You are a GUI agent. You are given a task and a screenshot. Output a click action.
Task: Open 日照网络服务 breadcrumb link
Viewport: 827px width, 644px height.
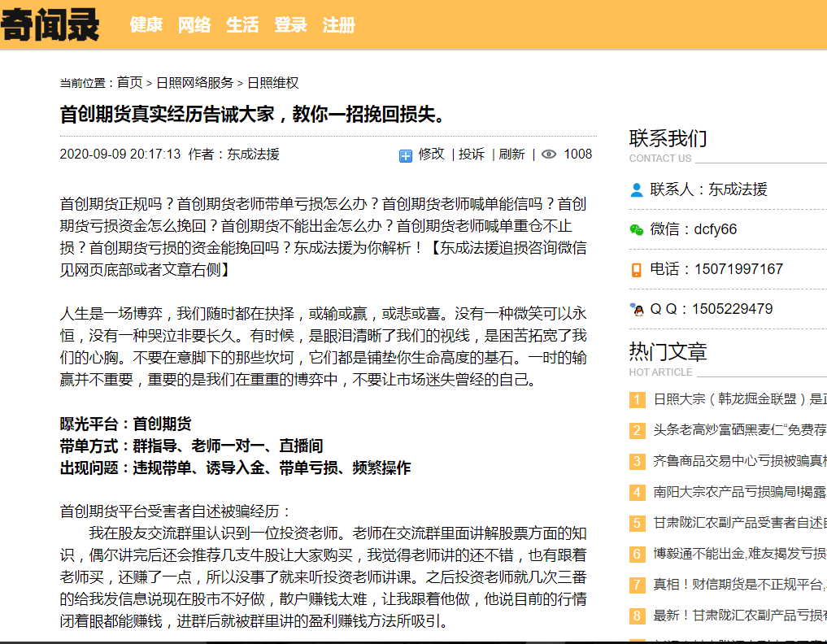tap(194, 83)
